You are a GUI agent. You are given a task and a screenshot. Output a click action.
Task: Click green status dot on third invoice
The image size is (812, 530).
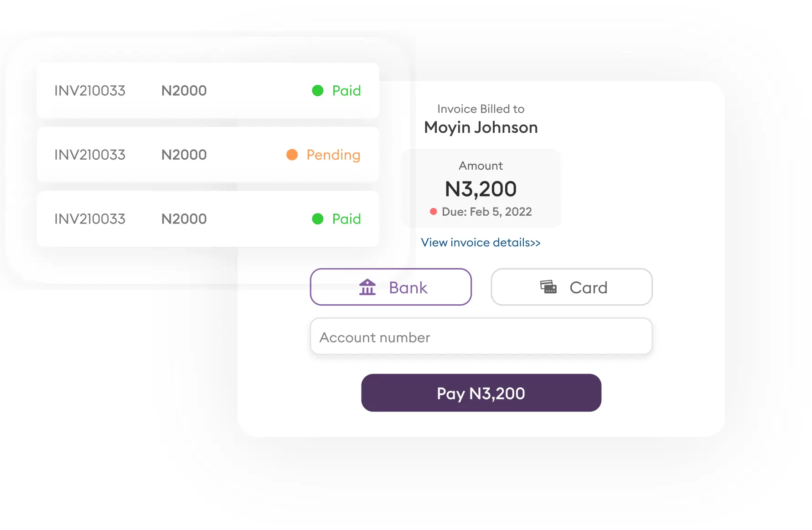pos(318,219)
